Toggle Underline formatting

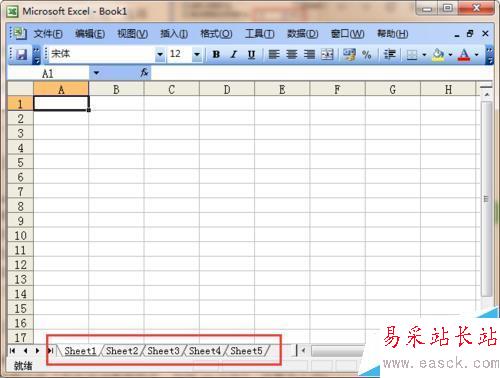[251, 54]
